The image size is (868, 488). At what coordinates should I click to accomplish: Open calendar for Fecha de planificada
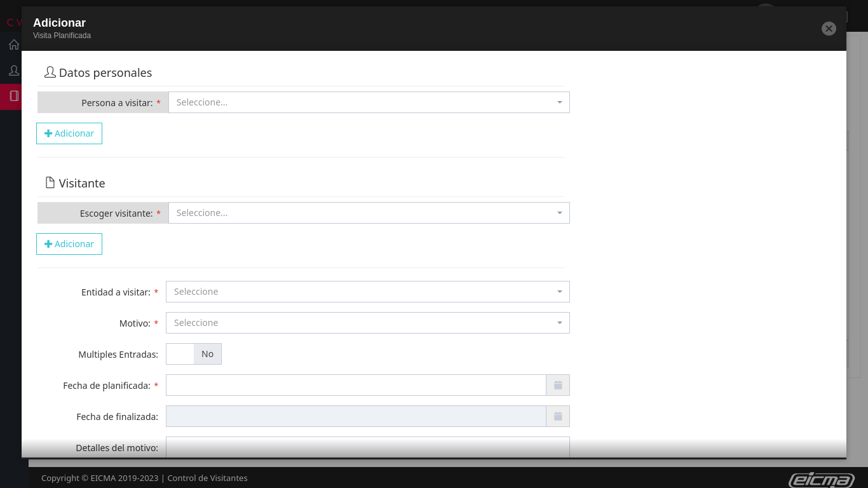pyautogui.click(x=558, y=385)
